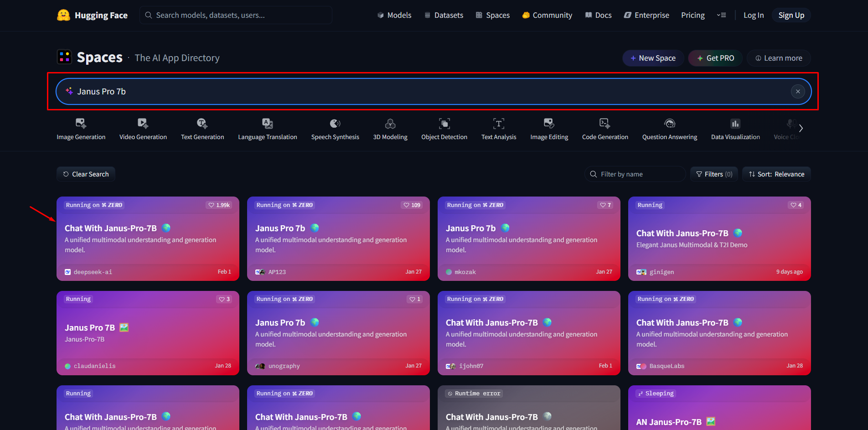Image resolution: width=868 pixels, height=430 pixels.
Task: Focus the Filter by name field
Action: (x=635, y=174)
